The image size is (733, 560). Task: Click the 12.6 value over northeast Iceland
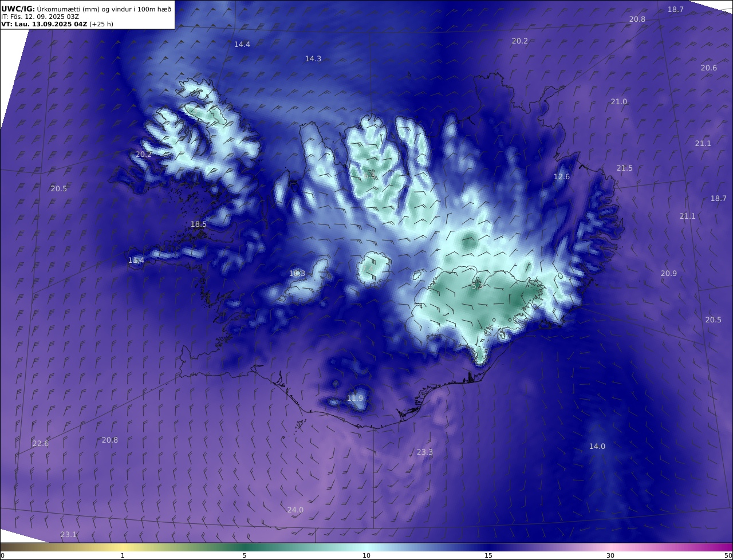point(562,176)
